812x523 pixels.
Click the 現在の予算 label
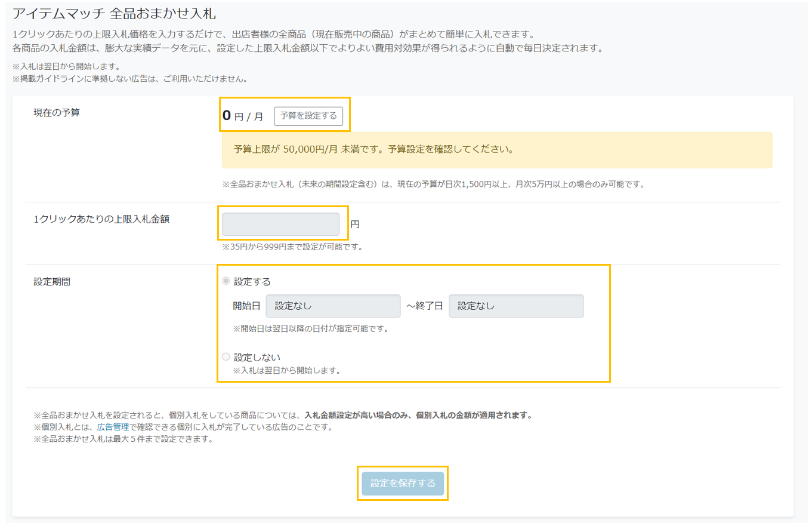coord(57,113)
